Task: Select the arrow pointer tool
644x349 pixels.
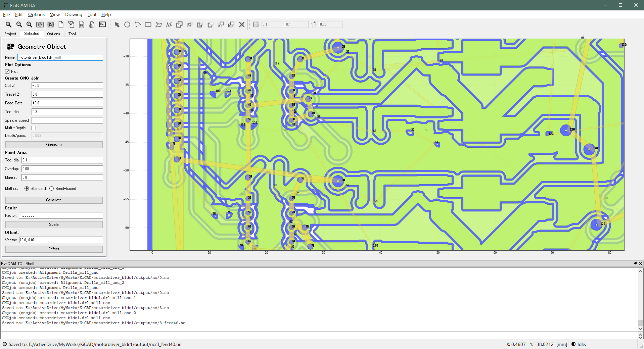Action: pyautogui.click(x=117, y=24)
